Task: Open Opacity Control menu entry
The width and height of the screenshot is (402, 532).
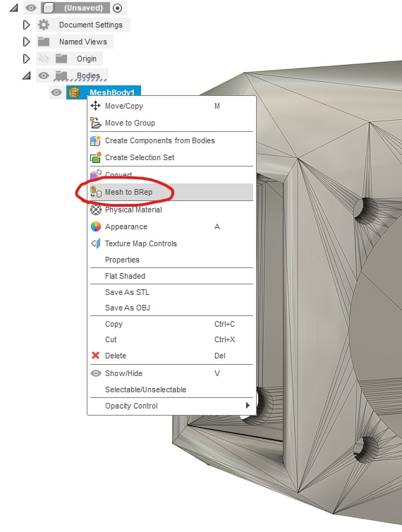Action: tap(171, 406)
